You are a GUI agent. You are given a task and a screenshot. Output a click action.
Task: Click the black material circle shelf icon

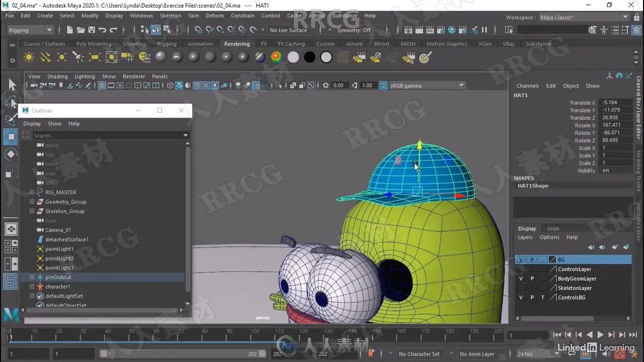click(x=310, y=57)
